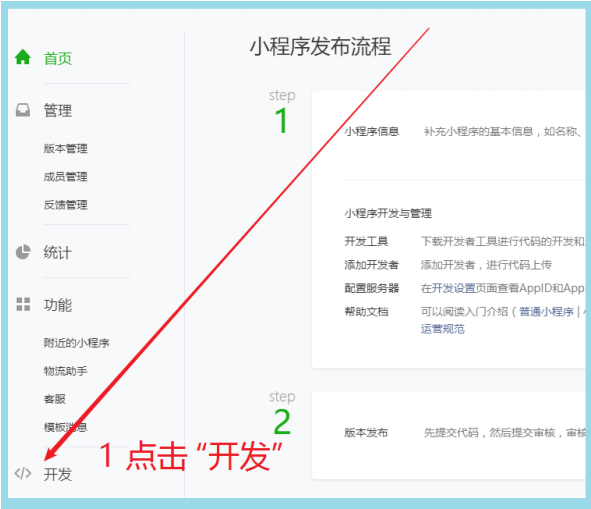
Task: Click the code brackets icon beside 开发
Action: click(23, 473)
